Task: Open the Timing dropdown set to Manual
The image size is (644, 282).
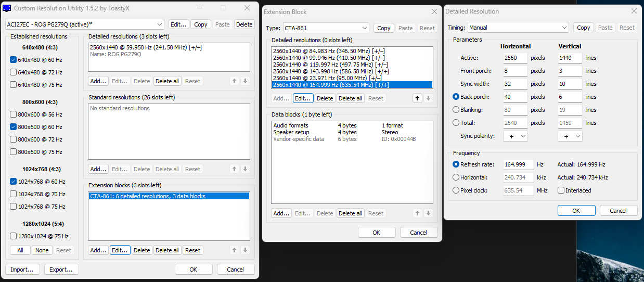Action: (x=518, y=28)
